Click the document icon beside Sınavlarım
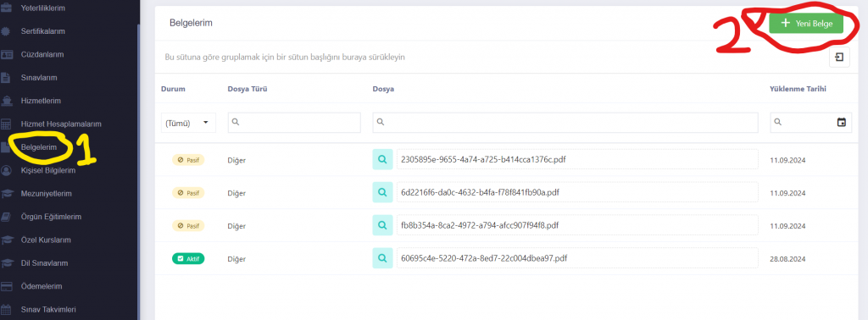The image size is (868, 320). (6, 78)
